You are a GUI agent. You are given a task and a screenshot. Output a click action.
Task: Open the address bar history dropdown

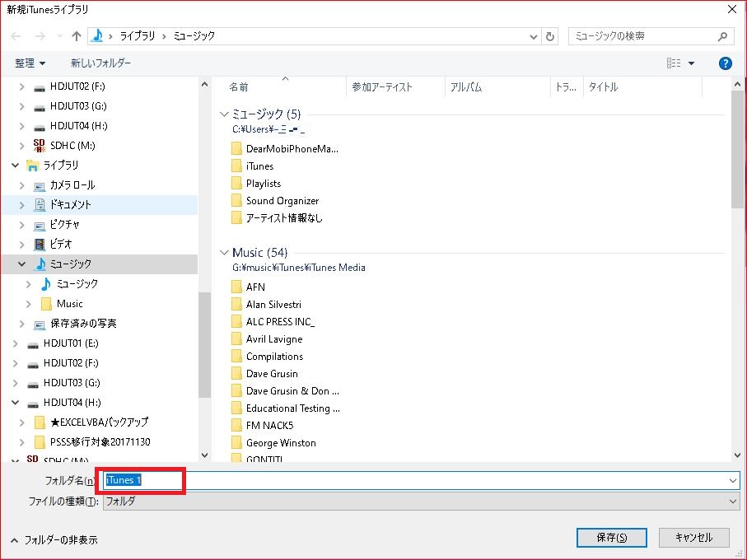point(534,37)
